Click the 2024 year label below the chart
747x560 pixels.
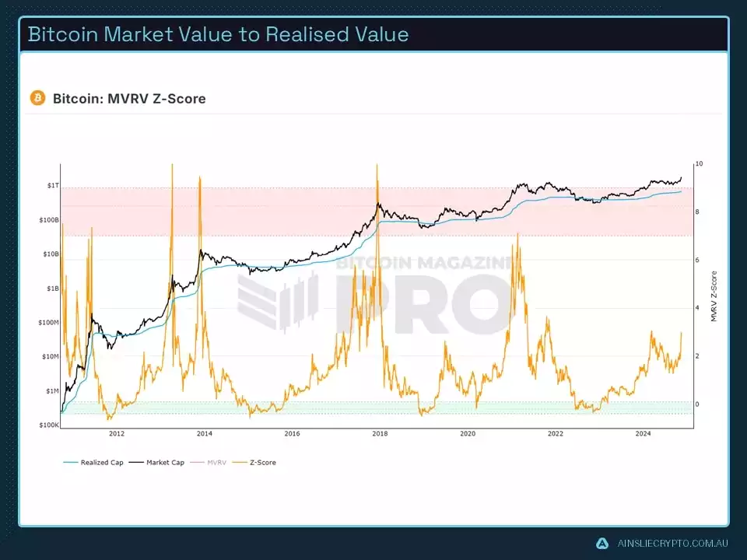point(643,435)
